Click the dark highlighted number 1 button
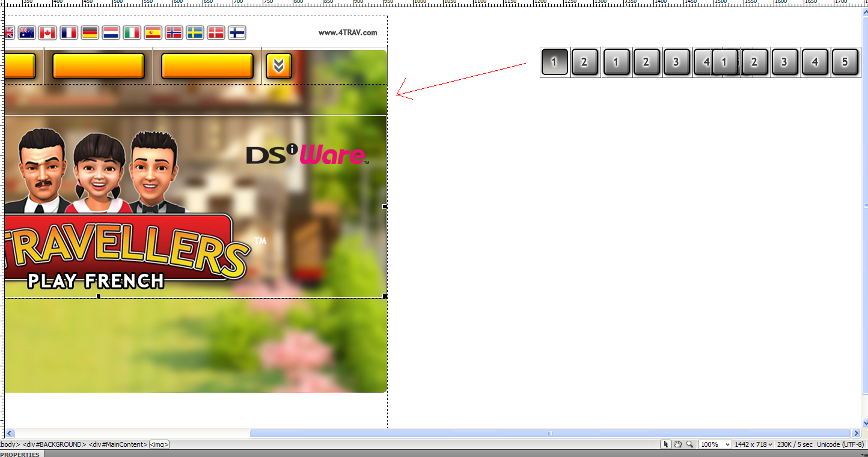This screenshot has width=868, height=457. pos(555,62)
